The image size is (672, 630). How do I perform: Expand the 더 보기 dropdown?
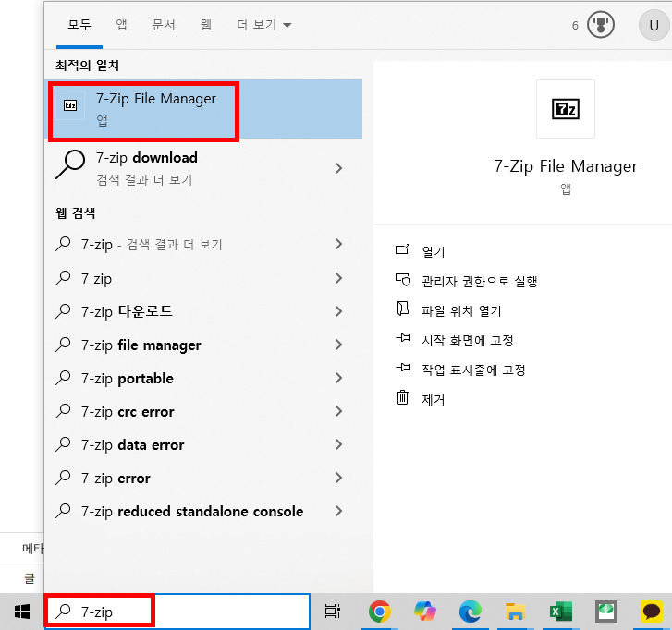[x=264, y=25]
